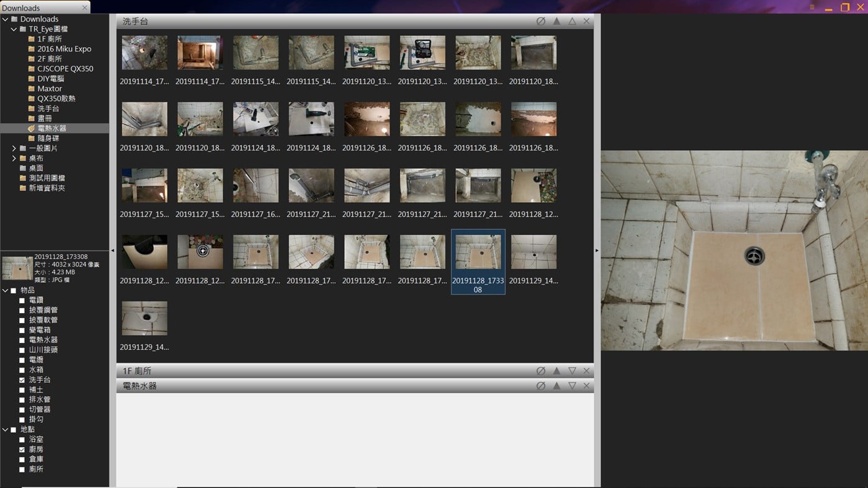Viewport: 868px width, 488px height.
Task: Collapse the TR_Eye圖檔 folder tree node
Action: point(14,29)
